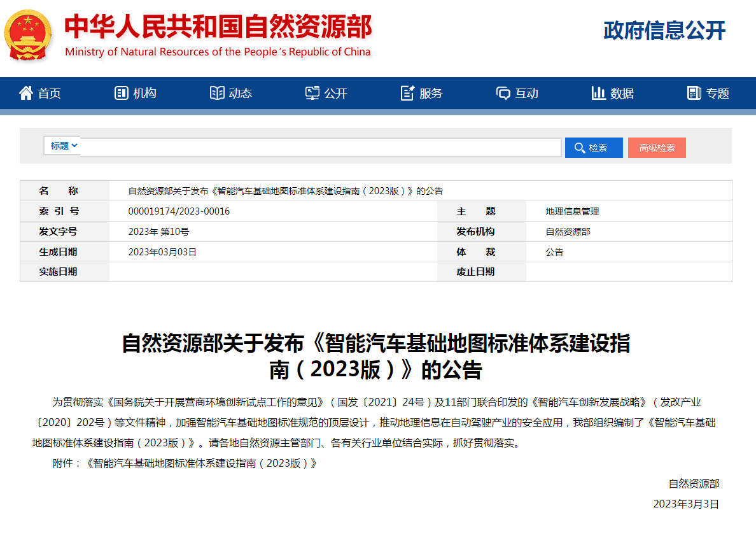
Task: Open the 机构 menu item
Action: pyautogui.click(x=136, y=93)
